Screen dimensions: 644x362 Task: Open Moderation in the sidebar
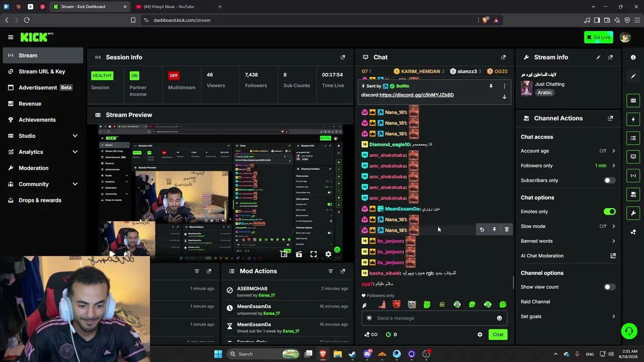[x=43, y=168]
